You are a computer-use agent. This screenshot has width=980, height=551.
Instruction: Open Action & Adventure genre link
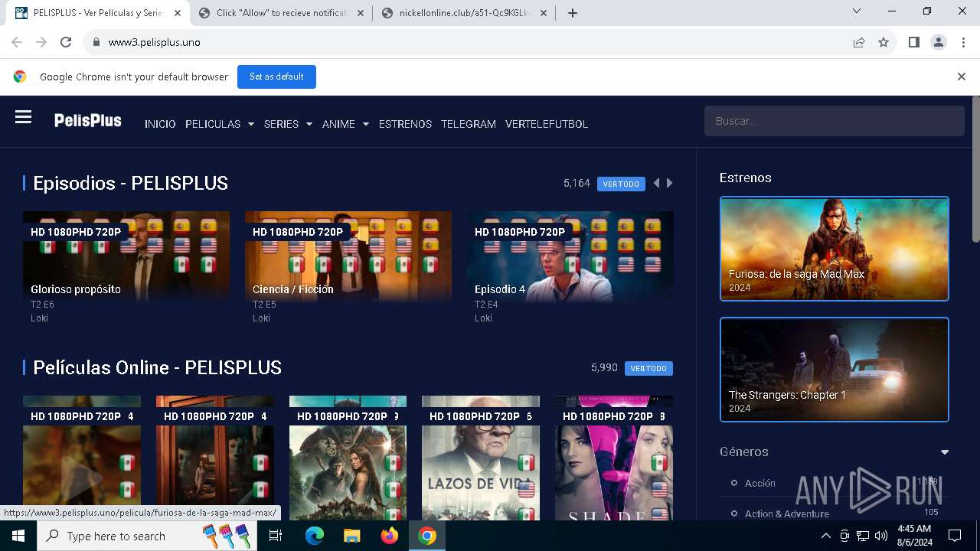coord(786,514)
